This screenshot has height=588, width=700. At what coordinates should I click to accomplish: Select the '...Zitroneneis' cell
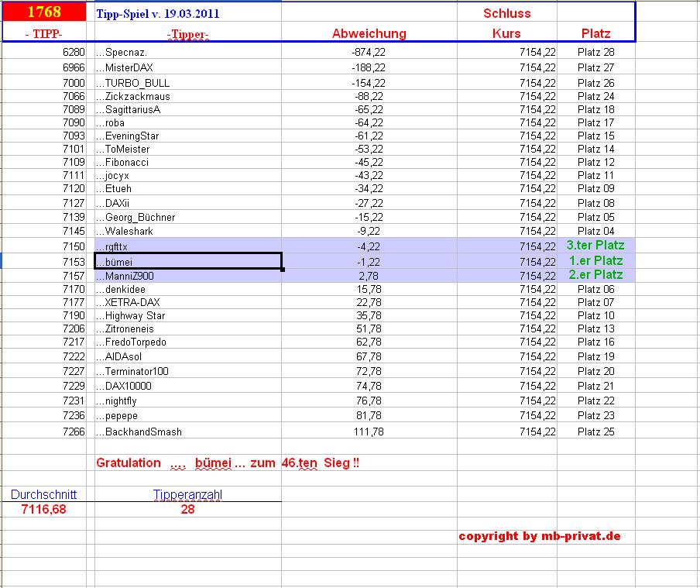point(188,328)
